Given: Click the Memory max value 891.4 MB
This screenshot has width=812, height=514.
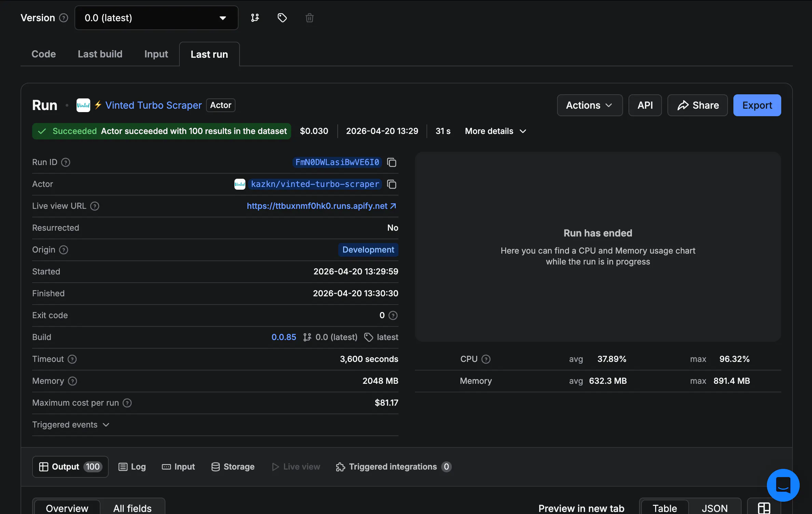Looking at the screenshot, I should coord(732,381).
